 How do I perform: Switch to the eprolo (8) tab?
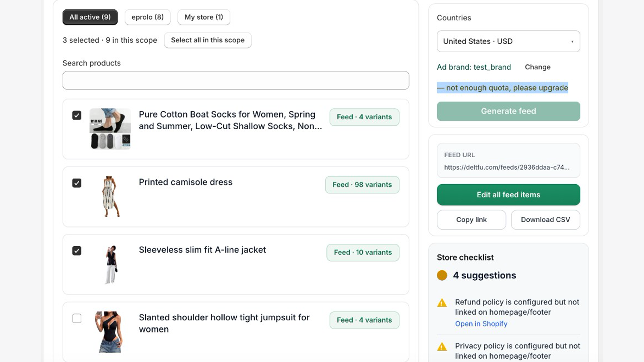(x=148, y=17)
